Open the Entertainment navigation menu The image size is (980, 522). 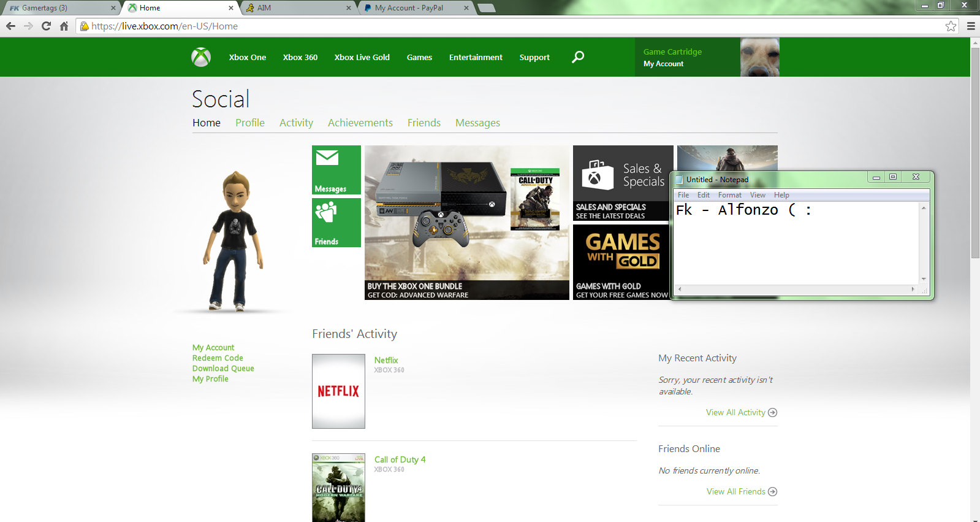click(476, 57)
